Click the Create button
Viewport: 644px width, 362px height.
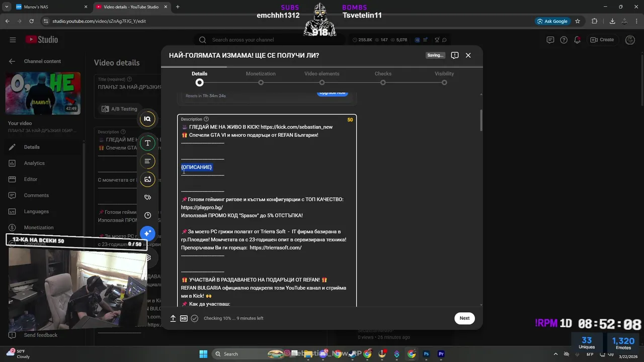[x=602, y=40]
